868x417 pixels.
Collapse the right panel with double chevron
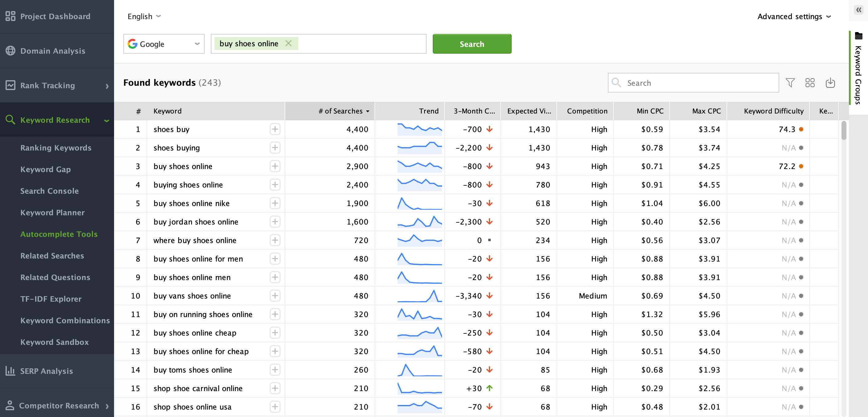pos(858,10)
